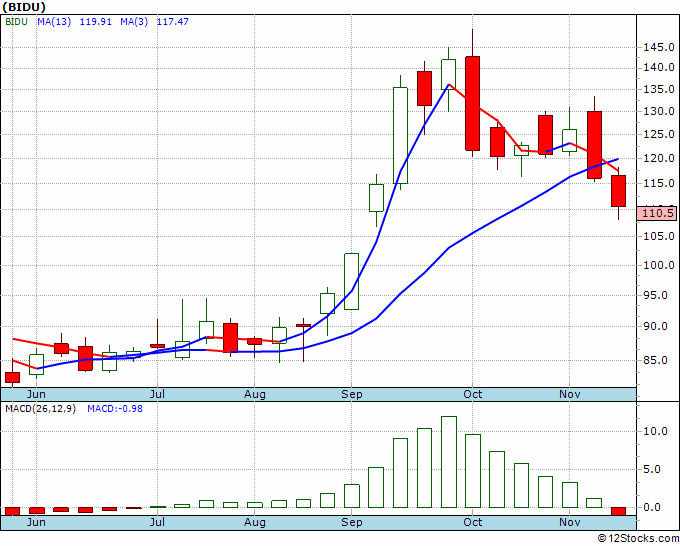Click the 135.0 price axis label
The image size is (680, 546).
[659, 89]
